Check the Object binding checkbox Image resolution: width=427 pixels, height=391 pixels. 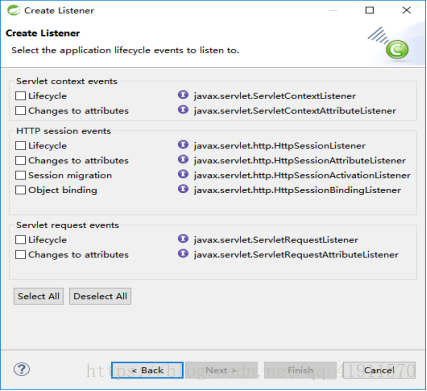click(x=20, y=190)
